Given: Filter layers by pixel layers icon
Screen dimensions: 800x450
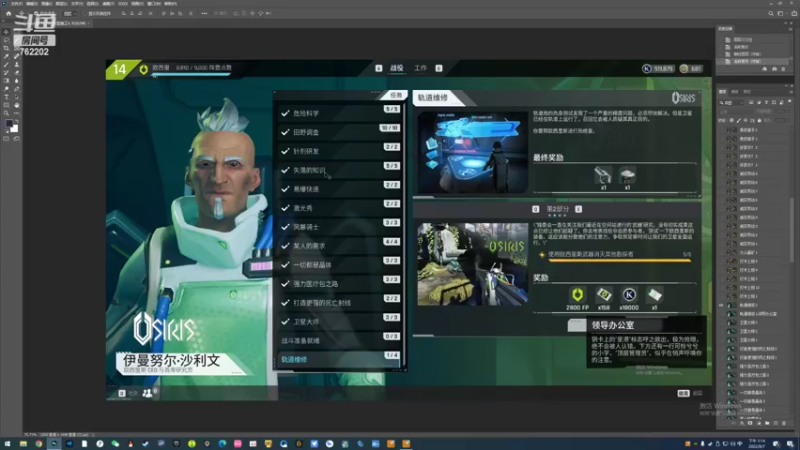Looking at the screenshot, I should [x=752, y=103].
